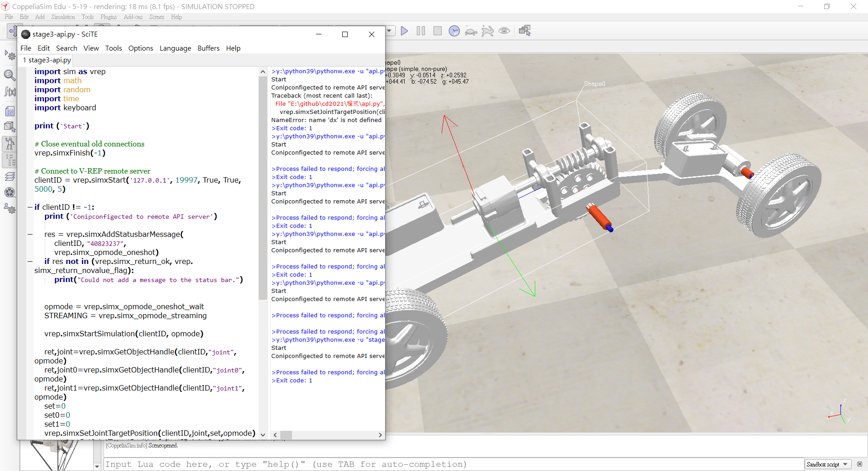Collapse fold at 'if res not in' line
The image size is (868, 471).
coord(30,261)
